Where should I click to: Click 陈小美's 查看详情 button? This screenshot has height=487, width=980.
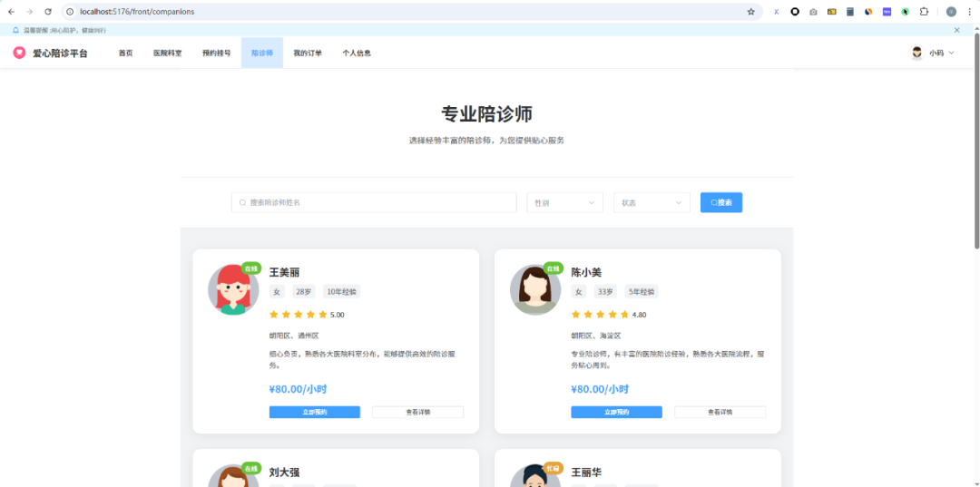click(x=720, y=412)
